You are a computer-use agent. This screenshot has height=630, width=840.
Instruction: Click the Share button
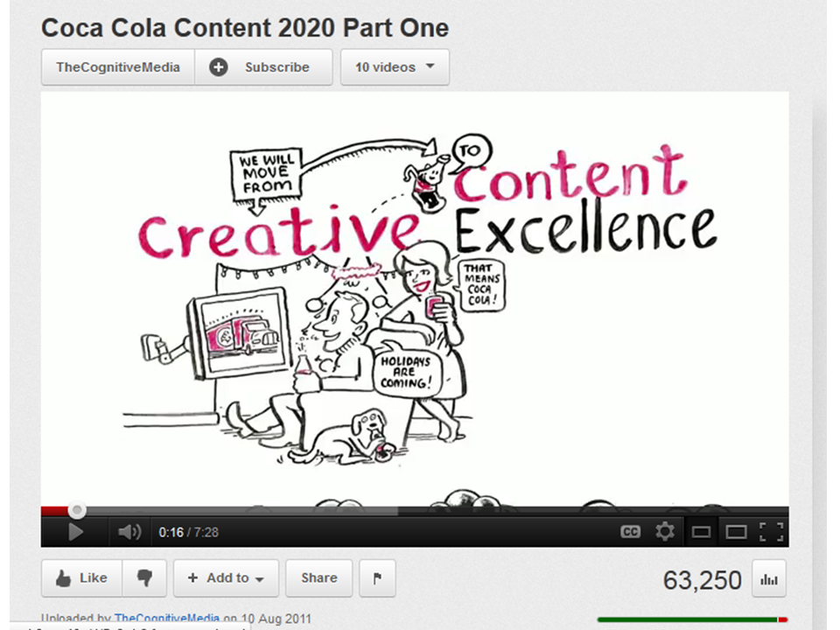click(x=318, y=578)
